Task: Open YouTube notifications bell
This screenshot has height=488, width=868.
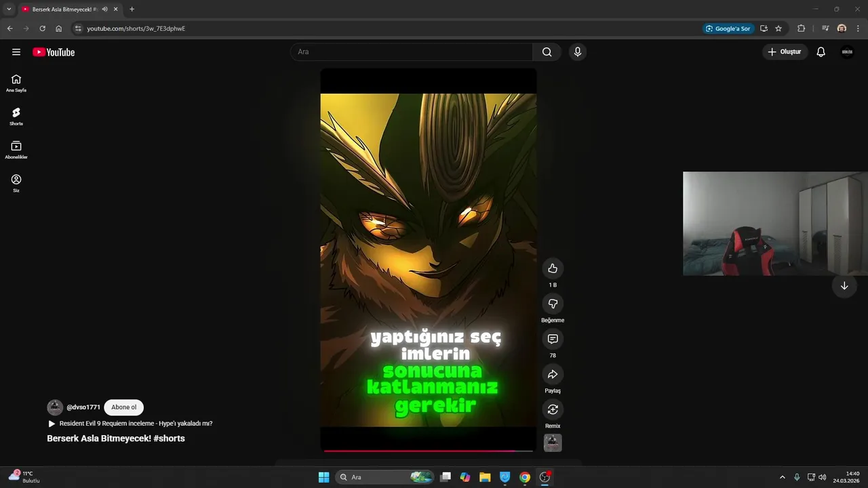Action: pos(821,52)
